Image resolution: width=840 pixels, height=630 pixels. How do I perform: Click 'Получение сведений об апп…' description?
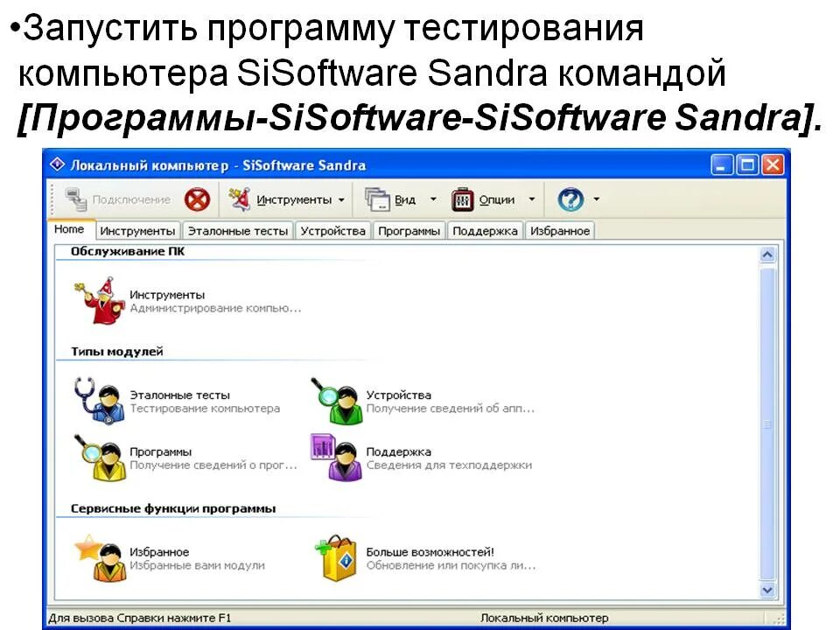point(451,409)
